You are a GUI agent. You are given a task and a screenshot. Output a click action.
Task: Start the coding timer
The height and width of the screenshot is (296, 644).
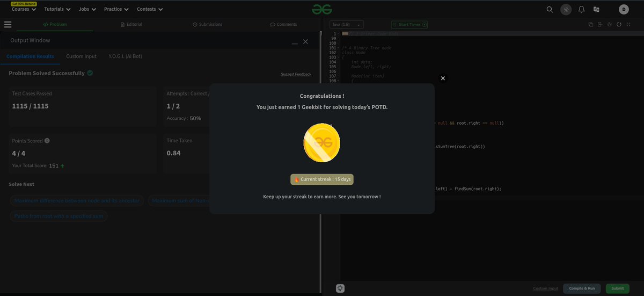(409, 24)
